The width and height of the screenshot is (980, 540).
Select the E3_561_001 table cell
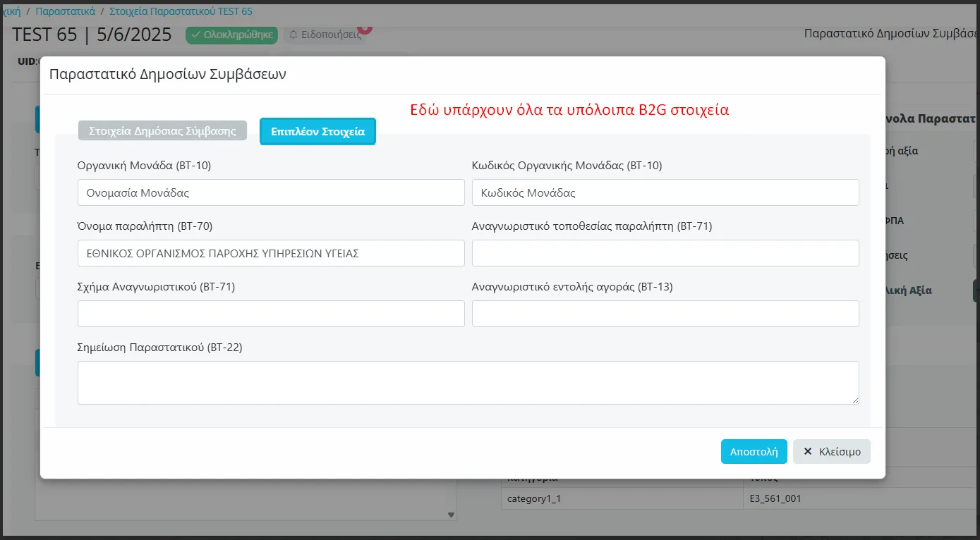click(776, 499)
